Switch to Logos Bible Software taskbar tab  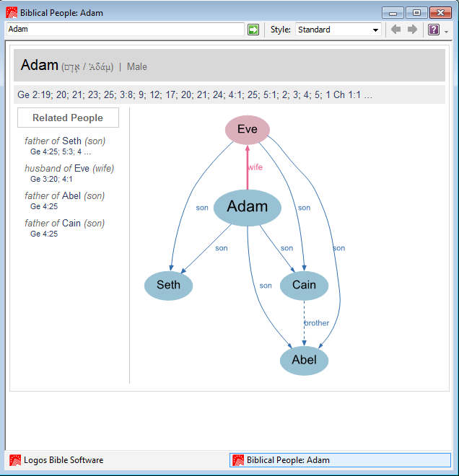click(56, 460)
